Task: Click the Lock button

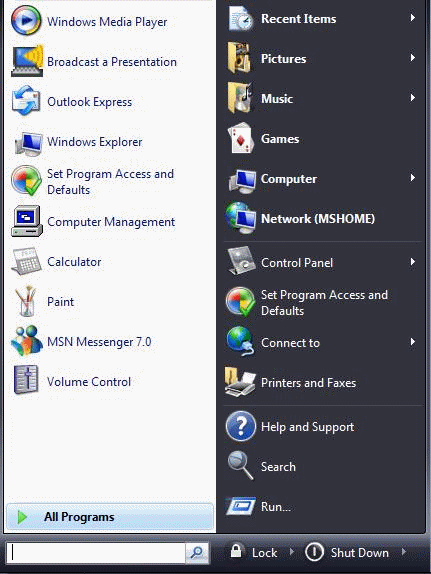Action: click(x=253, y=552)
